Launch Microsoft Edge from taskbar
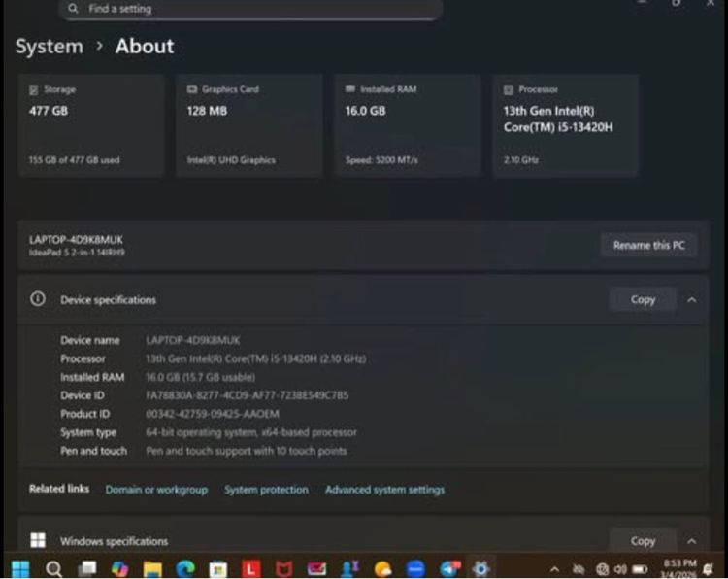 coord(185,568)
